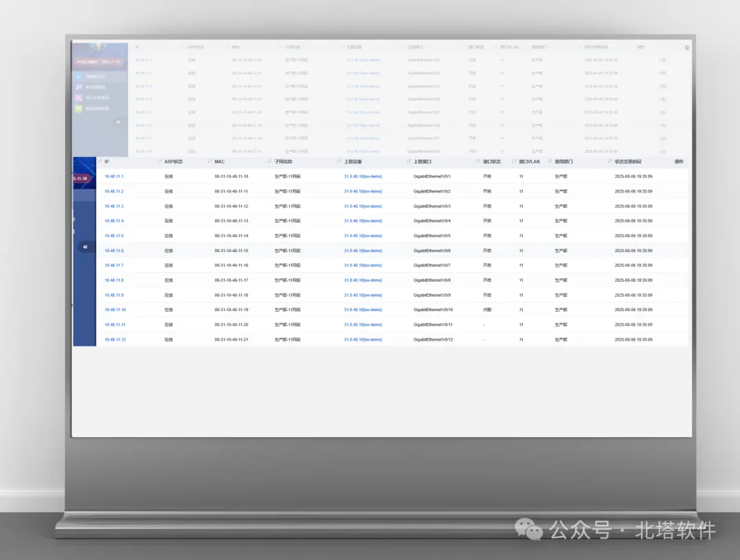740x560 pixels.
Task: Click interface cell GigabitEthernet1/0/11
Action: 433,325
